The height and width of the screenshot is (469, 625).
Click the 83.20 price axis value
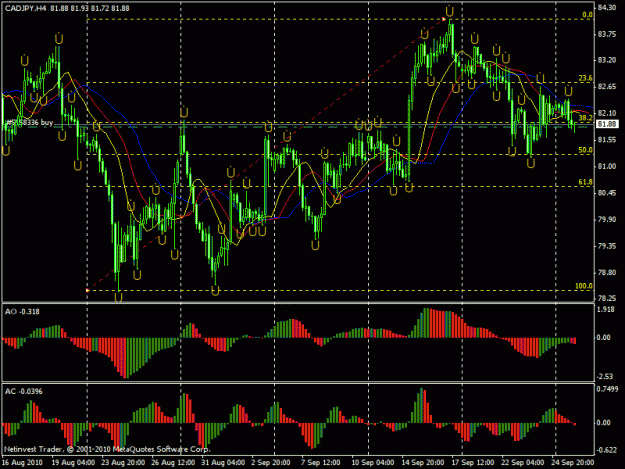coord(607,60)
